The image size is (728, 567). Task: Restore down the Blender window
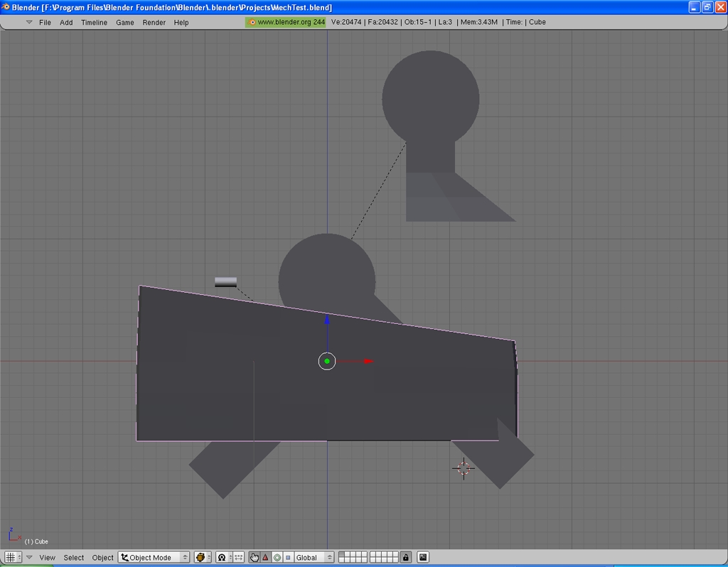pyautogui.click(x=707, y=7)
